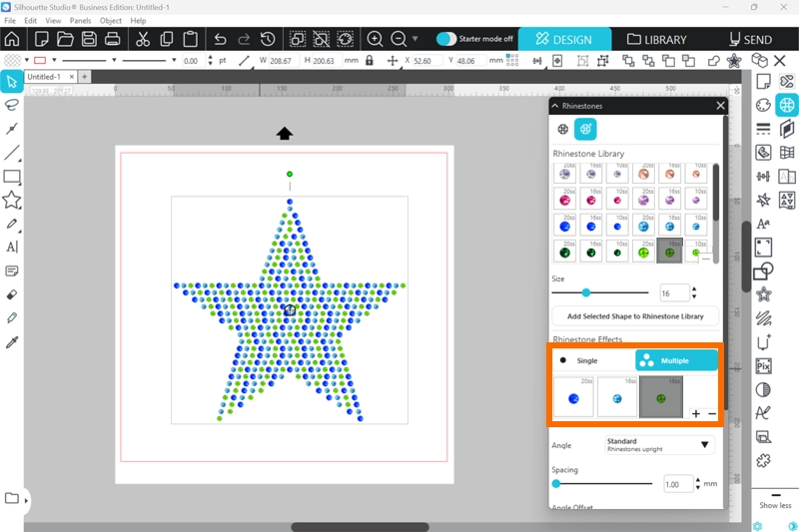
Task: Click the scissors Cut icon
Action: tap(142, 40)
